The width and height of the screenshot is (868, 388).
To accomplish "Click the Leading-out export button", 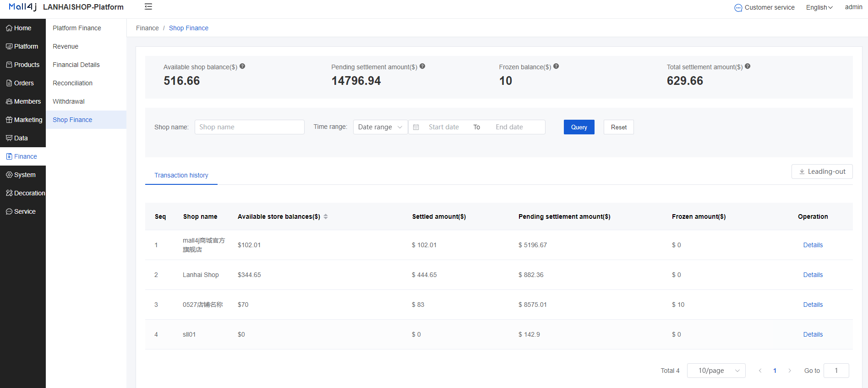I will pyautogui.click(x=822, y=172).
